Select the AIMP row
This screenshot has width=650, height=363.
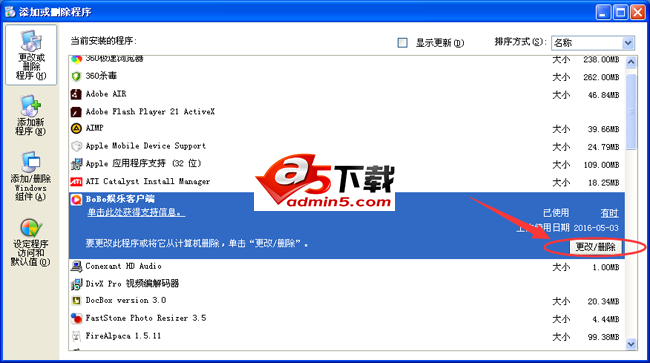click(x=347, y=128)
